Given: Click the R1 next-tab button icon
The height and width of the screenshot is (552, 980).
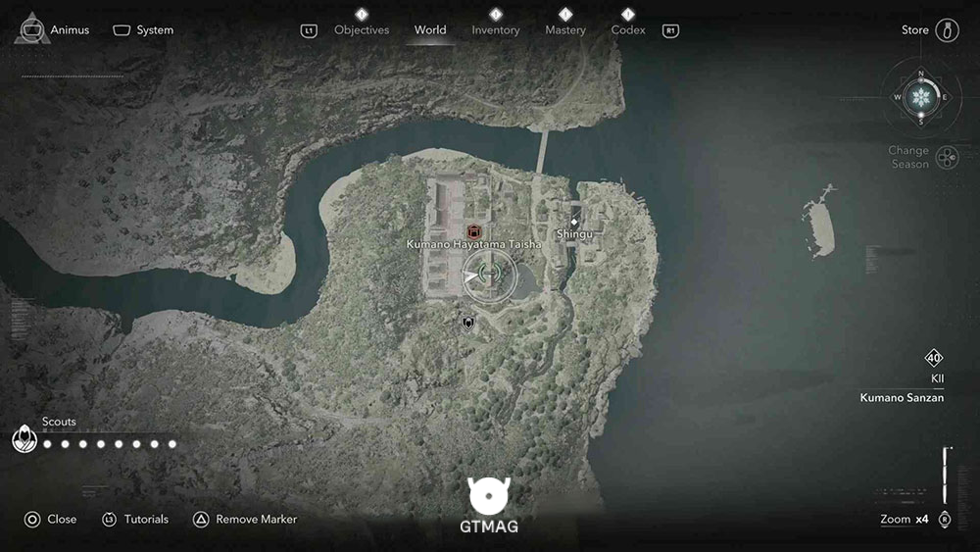Looking at the screenshot, I should [x=670, y=30].
